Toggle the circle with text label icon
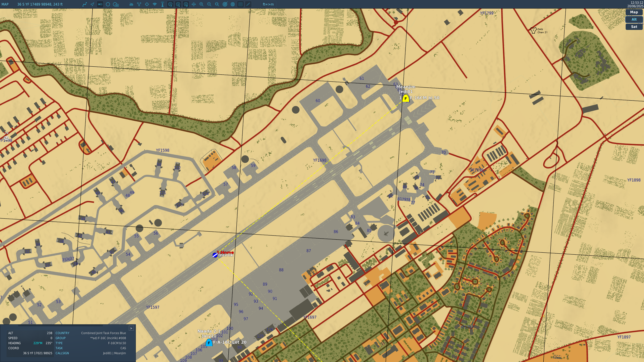644x362 pixels. (116, 4)
